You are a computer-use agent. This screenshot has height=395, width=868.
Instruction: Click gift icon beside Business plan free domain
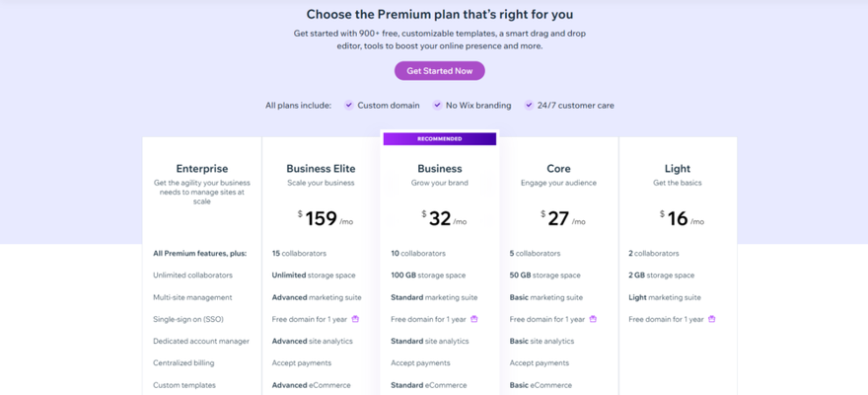pyautogui.click(x=473, y=319)
